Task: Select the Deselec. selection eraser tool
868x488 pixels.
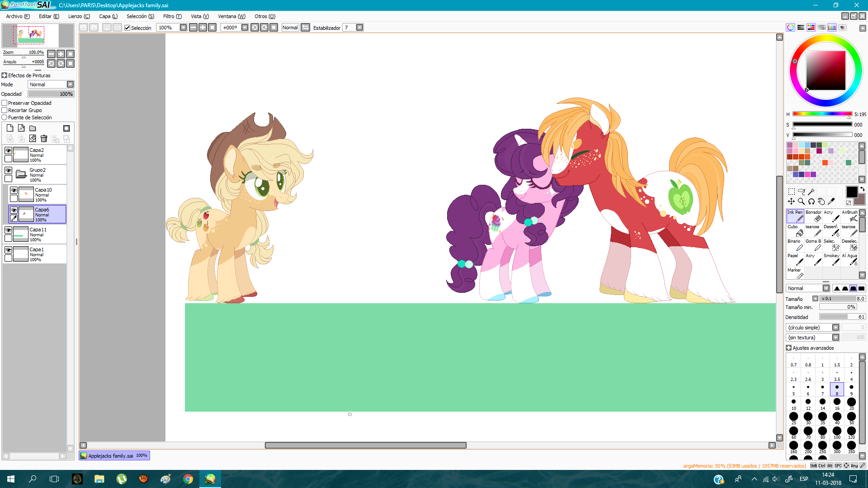Action: tap(849, 245)
